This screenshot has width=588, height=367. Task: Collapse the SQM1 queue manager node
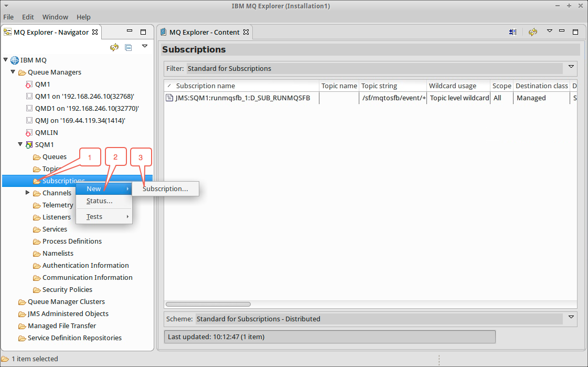[20, 144]
